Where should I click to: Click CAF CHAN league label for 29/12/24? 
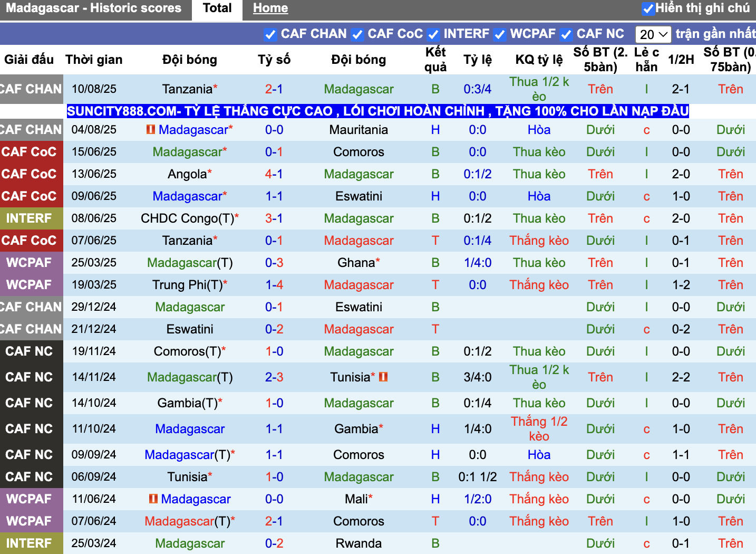pos(31,307)
